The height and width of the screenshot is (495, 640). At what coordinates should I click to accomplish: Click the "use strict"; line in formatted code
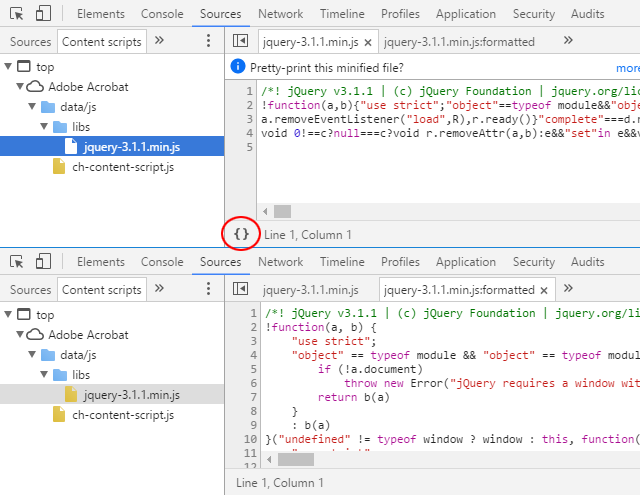pyautogui.click(x=334, y=341)
